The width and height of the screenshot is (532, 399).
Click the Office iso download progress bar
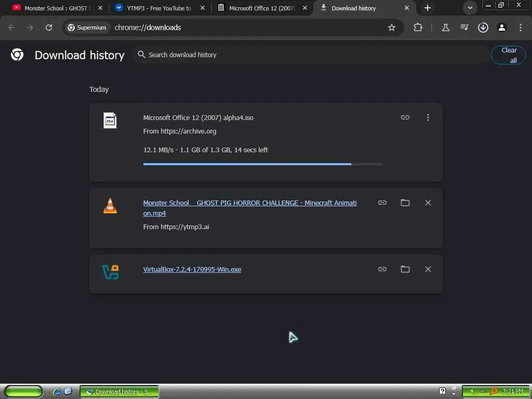[262, 164]
